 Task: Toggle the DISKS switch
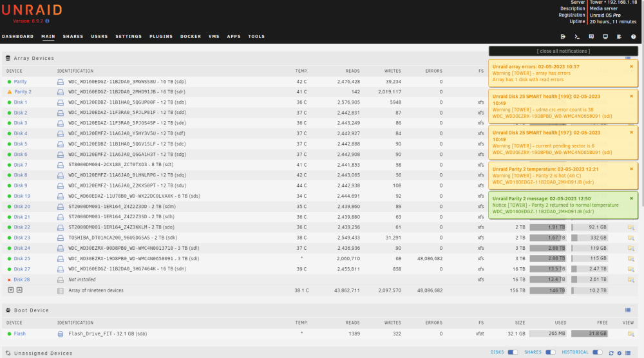click(x=513, y=352)
